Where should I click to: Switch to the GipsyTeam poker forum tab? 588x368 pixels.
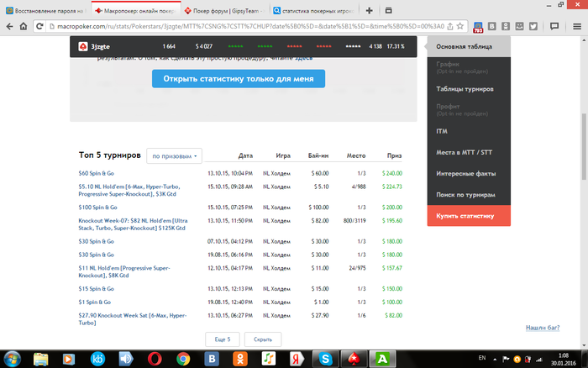coord(225,11)
